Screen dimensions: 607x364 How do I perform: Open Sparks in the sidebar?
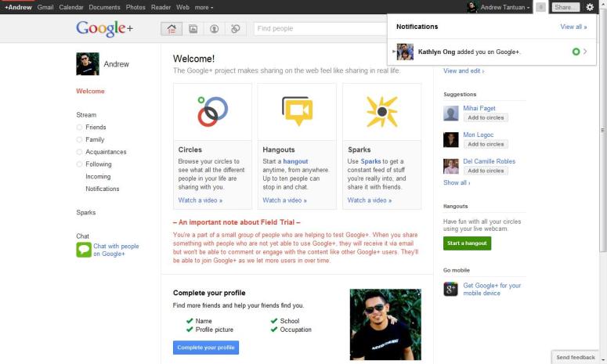click(x=86, y=212)
